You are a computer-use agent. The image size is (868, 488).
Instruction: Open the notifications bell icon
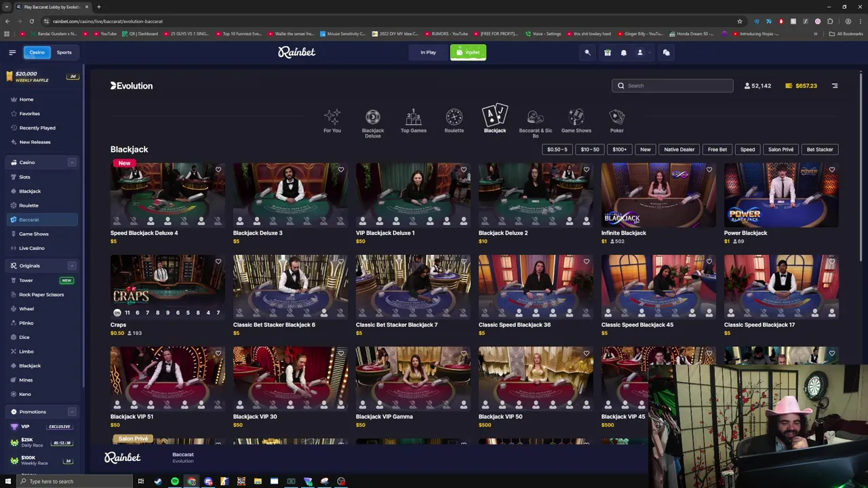(624, 52)
